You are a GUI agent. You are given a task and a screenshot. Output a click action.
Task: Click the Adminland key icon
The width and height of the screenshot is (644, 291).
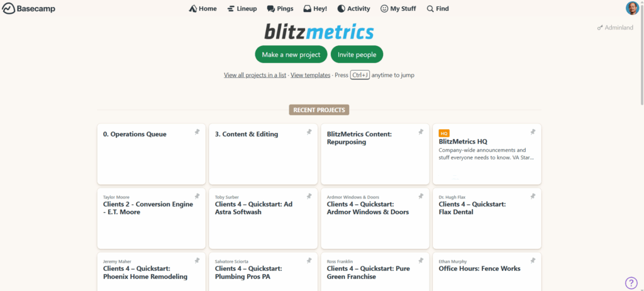(600, 28)
